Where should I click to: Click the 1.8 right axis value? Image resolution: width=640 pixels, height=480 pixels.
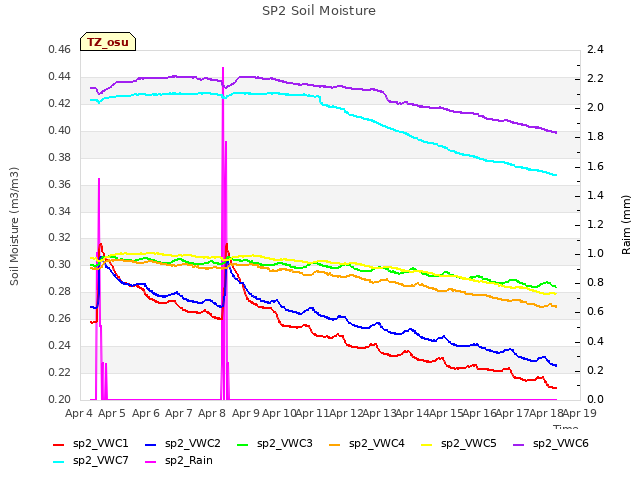point(595,137)
